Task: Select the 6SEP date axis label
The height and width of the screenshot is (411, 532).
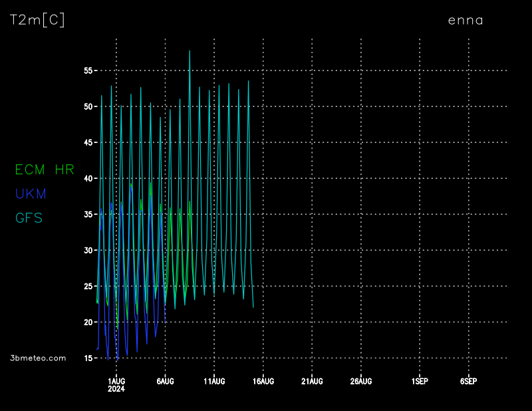Action: coord(468,381)
